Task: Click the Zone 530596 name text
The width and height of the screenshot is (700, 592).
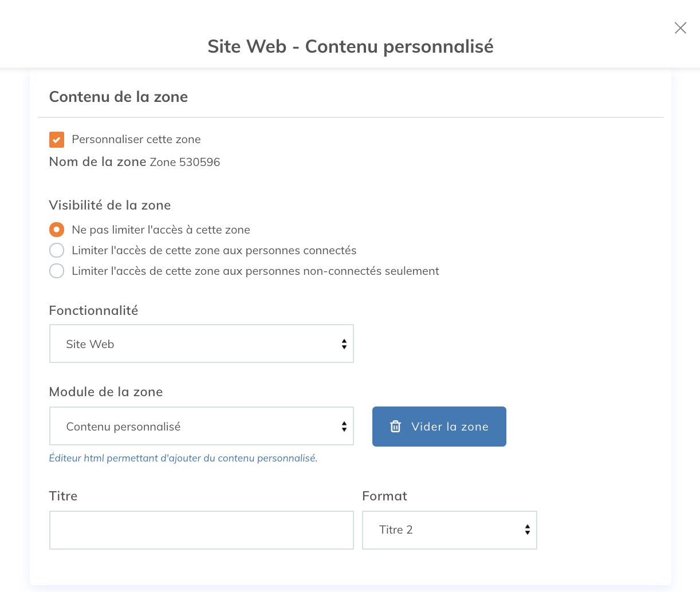Action: click(x=184, y=162)
